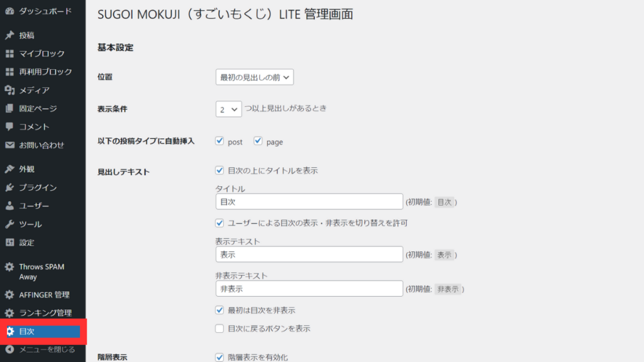Uncheck 最初は目次を非表示
This screenshot has width=644, height=362.
[219, 310]
